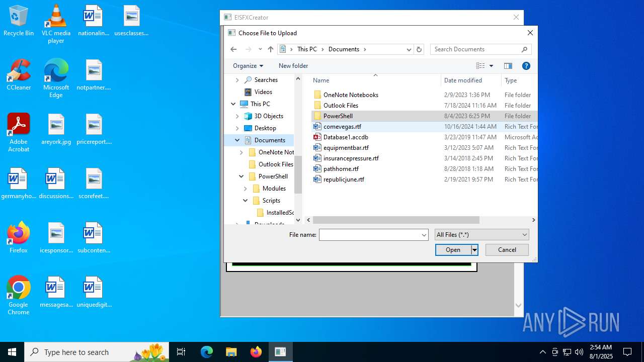This screenshot has height=362, width=644.
Task: Open Microsoft Edge desktop shortcut
Action: [56, 78]
